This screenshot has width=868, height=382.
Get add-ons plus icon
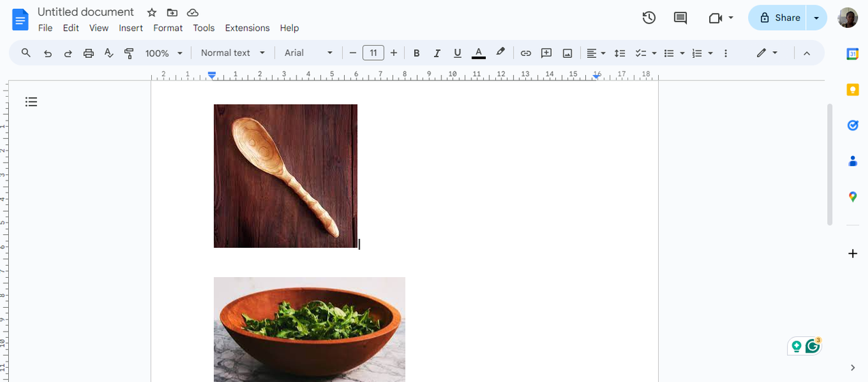coord(852,253)
